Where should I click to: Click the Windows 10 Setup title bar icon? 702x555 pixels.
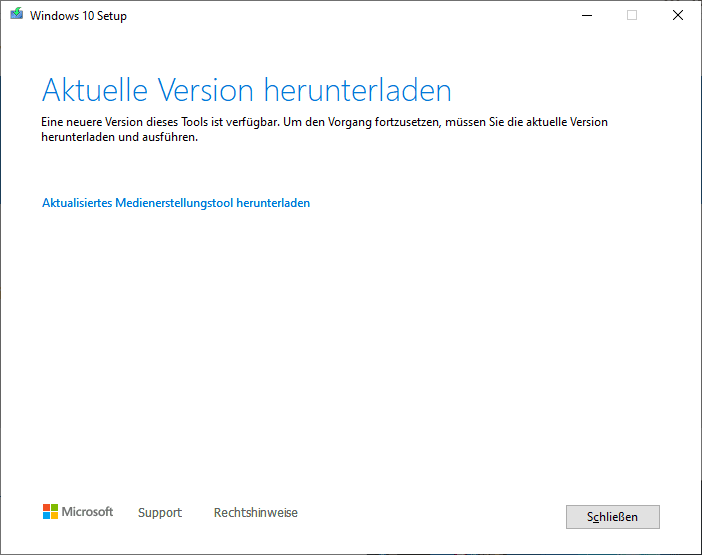(x=17, y=14)
